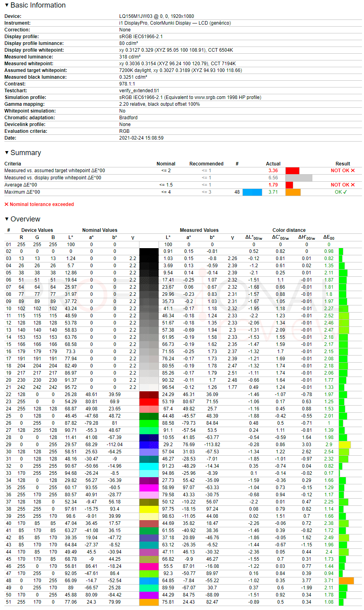This screenshot has height=610, width=364.
Task: Click the purple swatch in row 50
Action: tap(149, 595)
